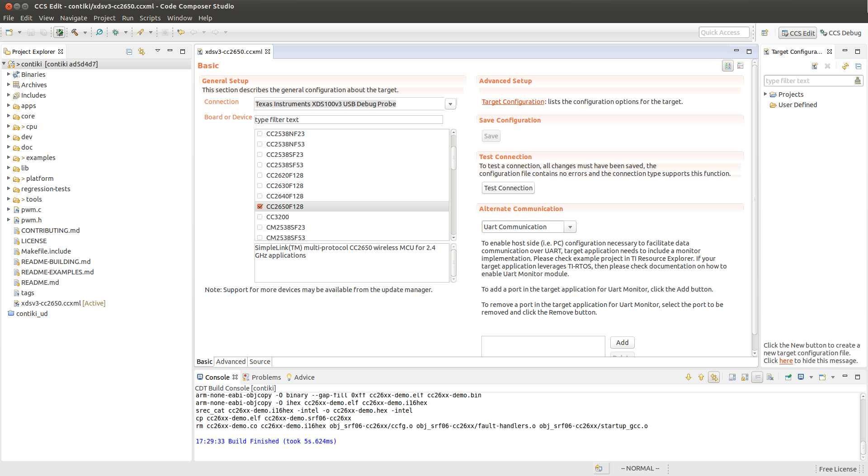
Task: Click the Clear Console icon
Action: point(770,377)
